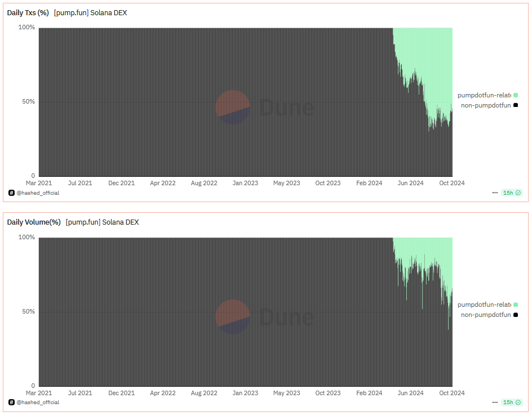Click the hashed_official avatar icon under Daily Txs chart
Screen dimensions: 532x416
(x=11, y=193)
